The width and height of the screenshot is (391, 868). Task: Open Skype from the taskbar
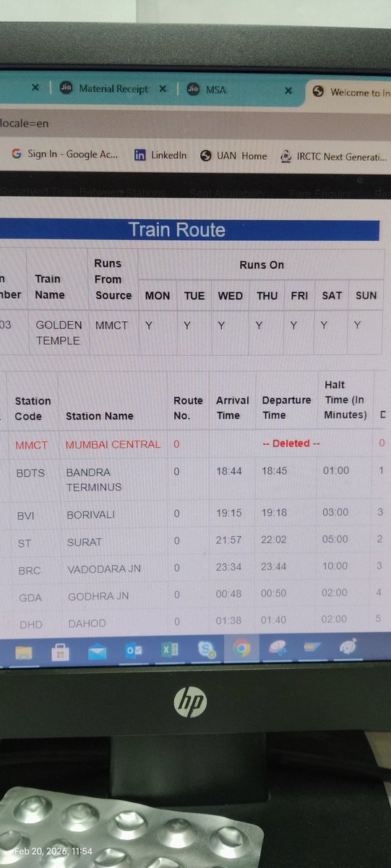[x=207, y=650]
